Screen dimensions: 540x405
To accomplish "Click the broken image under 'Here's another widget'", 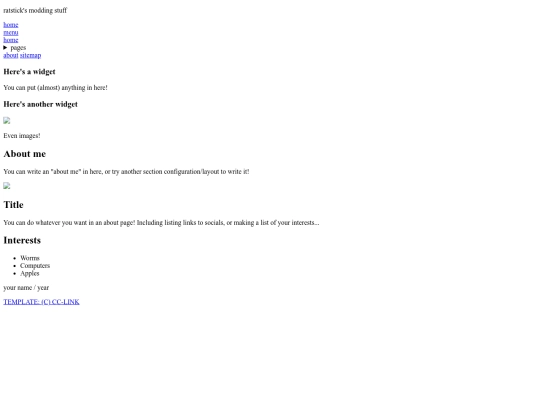I will 7,121.
